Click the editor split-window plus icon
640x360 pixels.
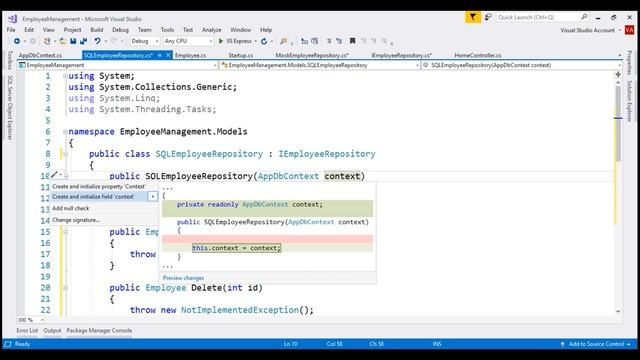618,74
